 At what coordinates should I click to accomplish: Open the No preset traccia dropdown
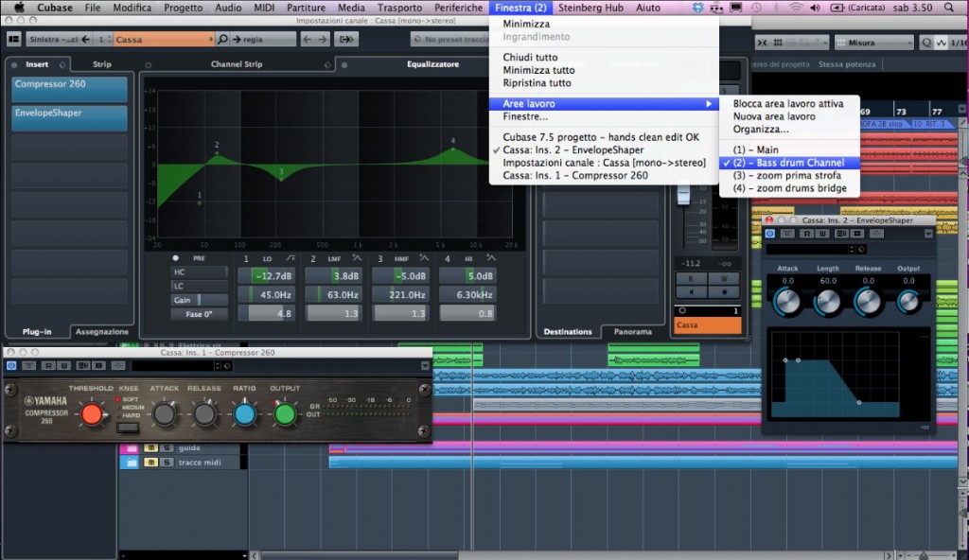[449, 39]
